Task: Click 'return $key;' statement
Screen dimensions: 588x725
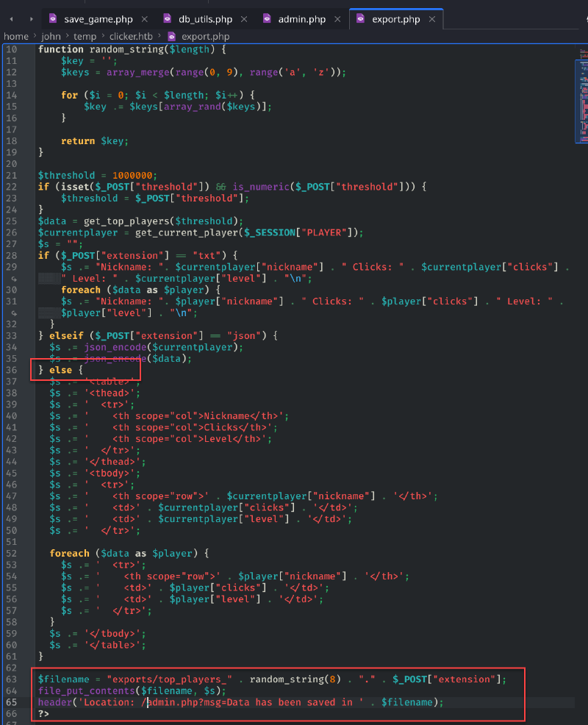Action: point(95,141)
